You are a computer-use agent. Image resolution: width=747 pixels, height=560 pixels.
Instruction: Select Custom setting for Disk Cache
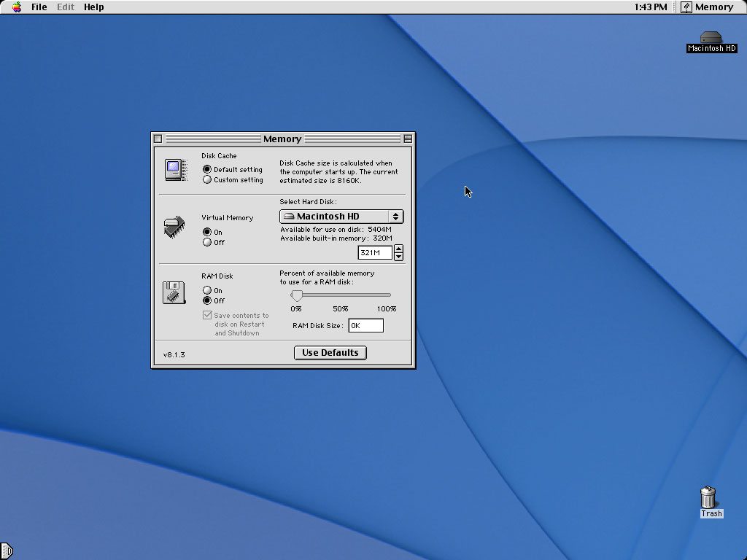(207, 180)
